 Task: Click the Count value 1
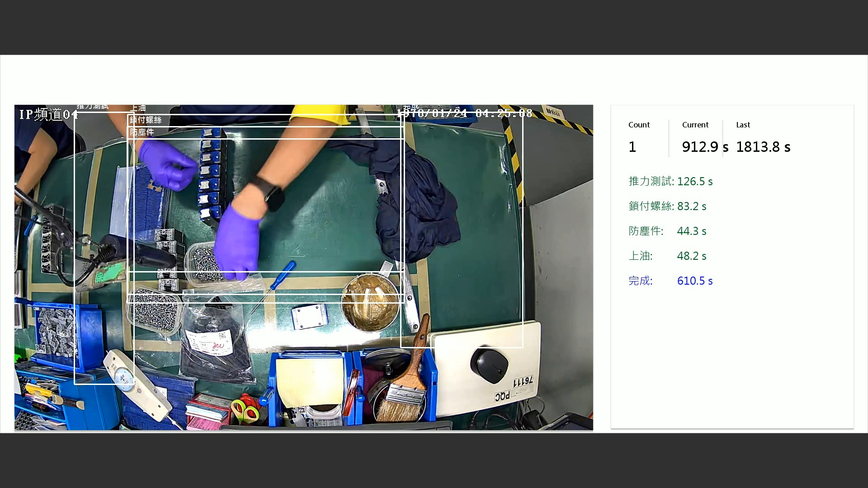pyautogui.click(x=632, y=147)
